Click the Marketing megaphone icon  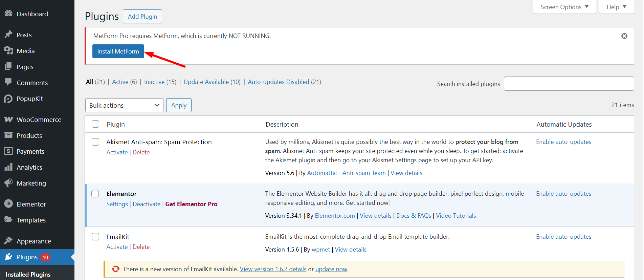click(x=8, y=183)
